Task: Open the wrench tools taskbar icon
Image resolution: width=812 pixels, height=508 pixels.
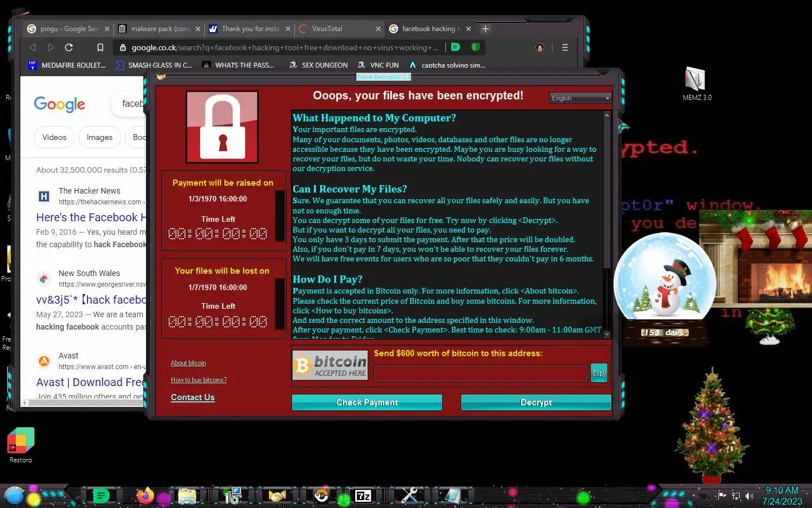Action: pos(409,496)
